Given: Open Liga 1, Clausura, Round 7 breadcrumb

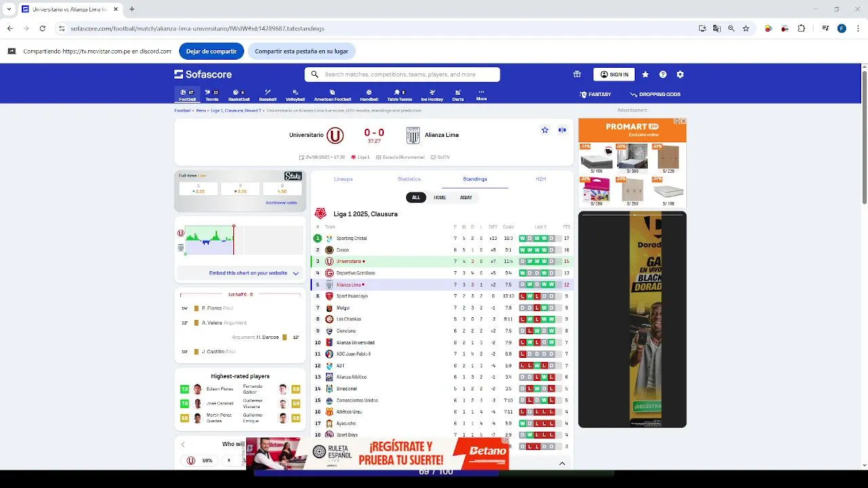Looking at the screenshot, I should click(235, 110).
